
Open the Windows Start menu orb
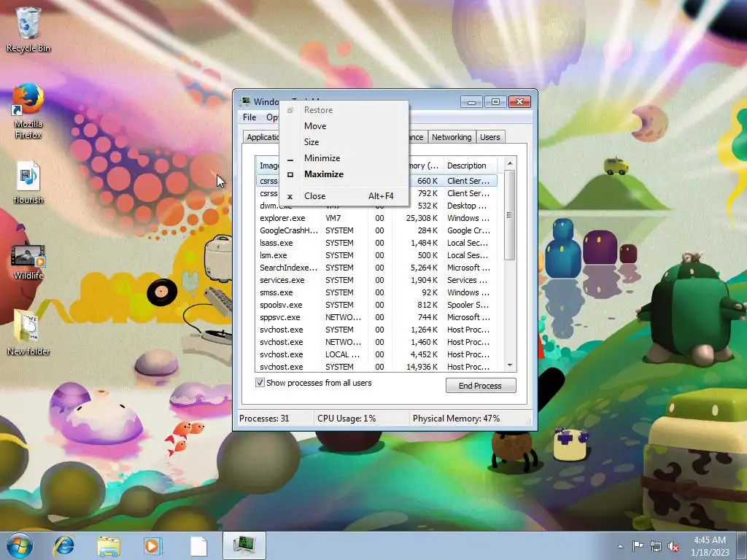coord(20,545)
